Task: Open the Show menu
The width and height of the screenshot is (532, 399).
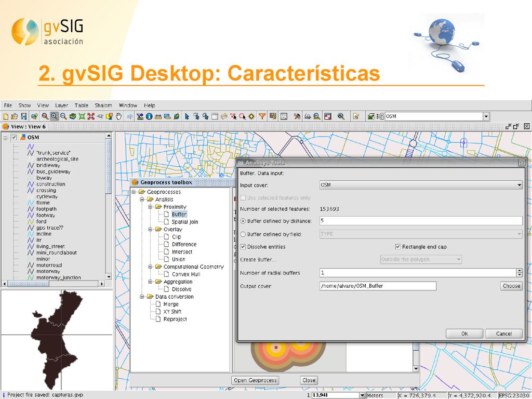Action: coord(24,105)
